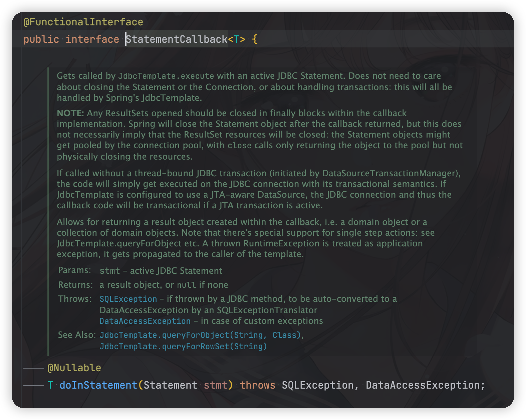The image size is (526, 420).
Task: Click the 'Throws:' label in documentation
Action: [75, 299]
